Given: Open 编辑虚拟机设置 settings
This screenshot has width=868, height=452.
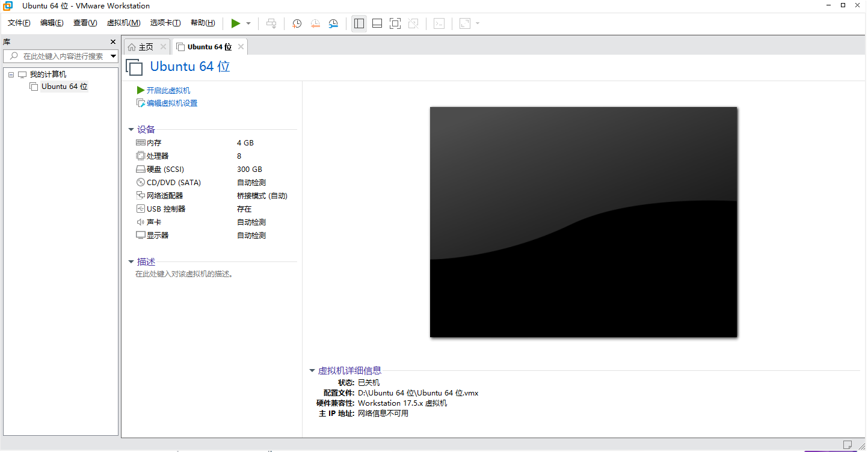Looking at the screenshot, I should tap(171, 103).
